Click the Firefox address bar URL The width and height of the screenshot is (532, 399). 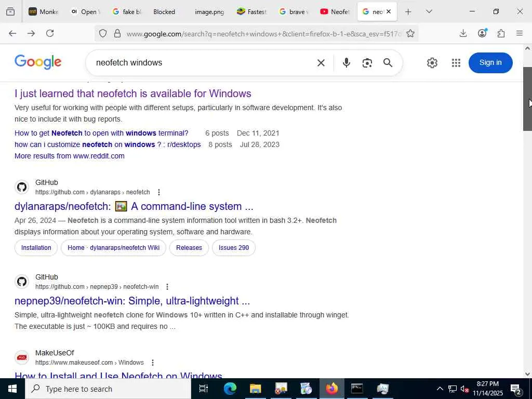[263, 34]
